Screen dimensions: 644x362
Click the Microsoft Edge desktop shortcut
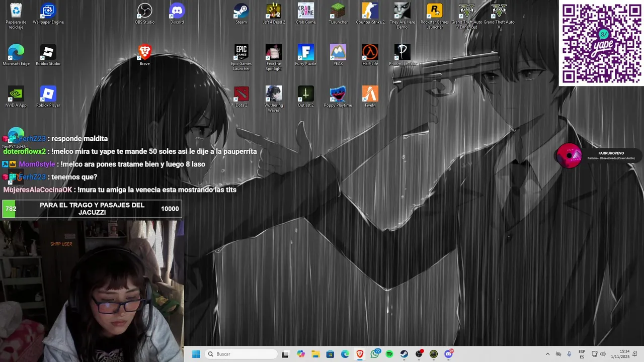(x=16, y=55)
